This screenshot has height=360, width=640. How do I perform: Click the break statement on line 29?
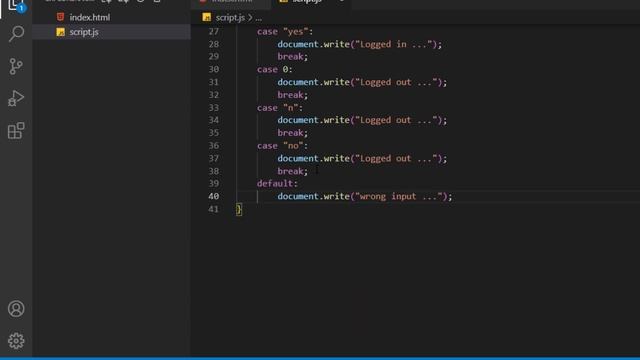293,57
